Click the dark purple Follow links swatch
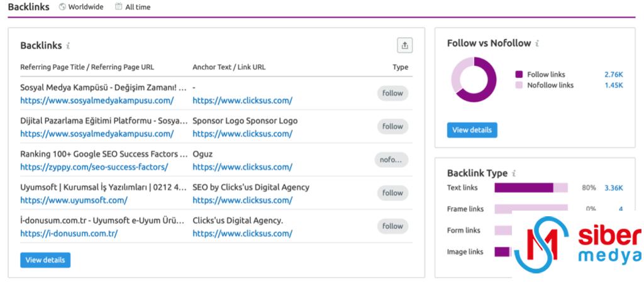644x286 pixels. coord(519,75)
